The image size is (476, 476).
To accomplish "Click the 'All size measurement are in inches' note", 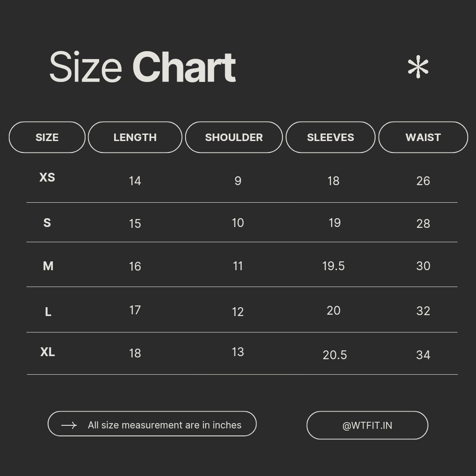I will pos(164,425).
